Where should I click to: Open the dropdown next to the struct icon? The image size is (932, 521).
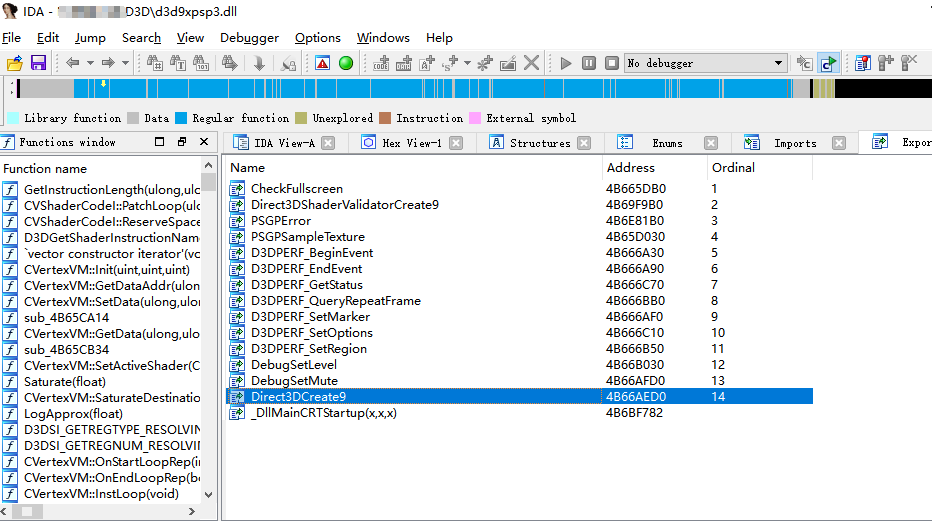[467, 63]
